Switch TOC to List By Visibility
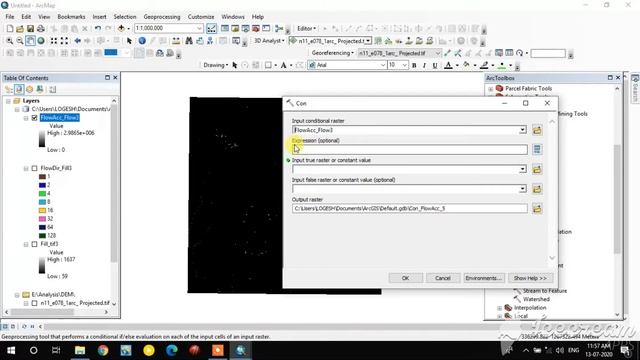The width and height of the screenshot is (640, 360). point(29,89)
